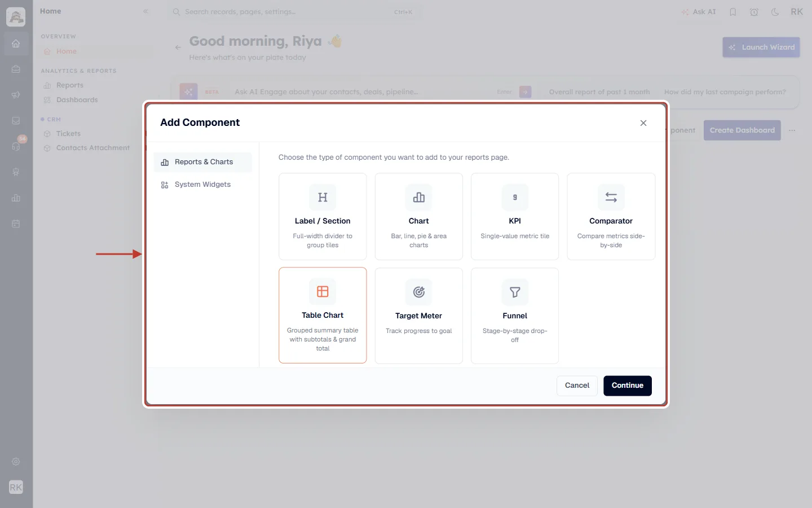Toggle dark mode with the moon icon
Viewport: 812px width, 508px height.
click(x=775, y=12)
